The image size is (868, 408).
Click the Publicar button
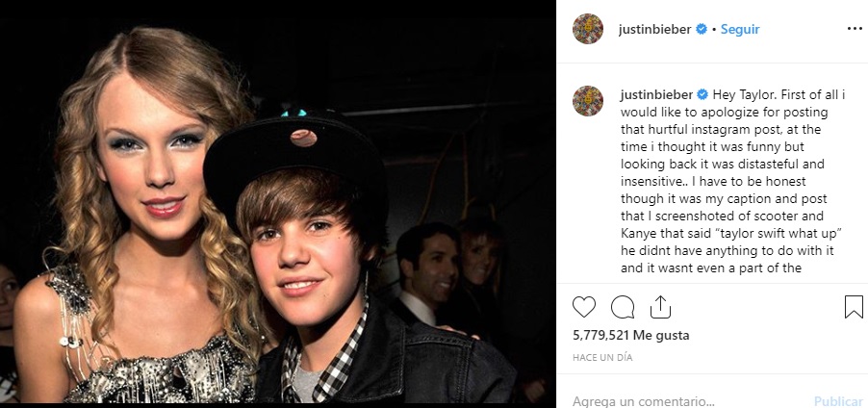pyautogui.click(x=838, y=401)
